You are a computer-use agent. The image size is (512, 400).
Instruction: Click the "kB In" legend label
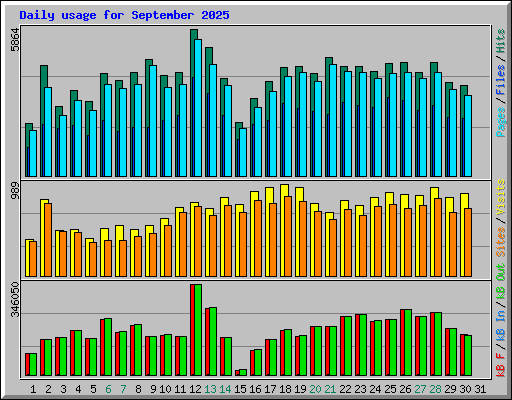[x=501, y=325]
